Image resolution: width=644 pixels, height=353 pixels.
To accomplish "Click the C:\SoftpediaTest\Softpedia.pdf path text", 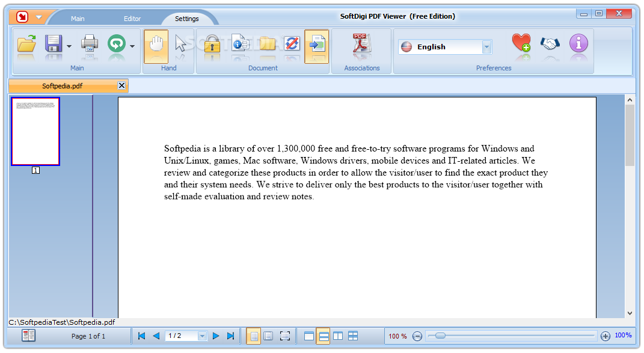I will click(x=61, y=322).
